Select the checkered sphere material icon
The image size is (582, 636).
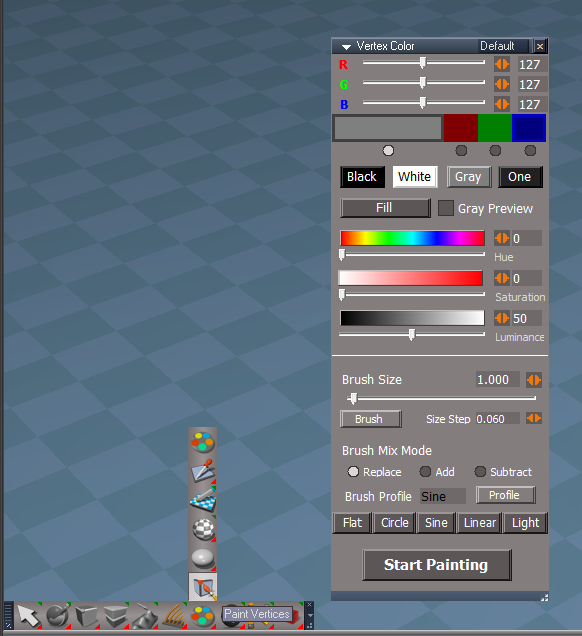click(x=203, y=529)
